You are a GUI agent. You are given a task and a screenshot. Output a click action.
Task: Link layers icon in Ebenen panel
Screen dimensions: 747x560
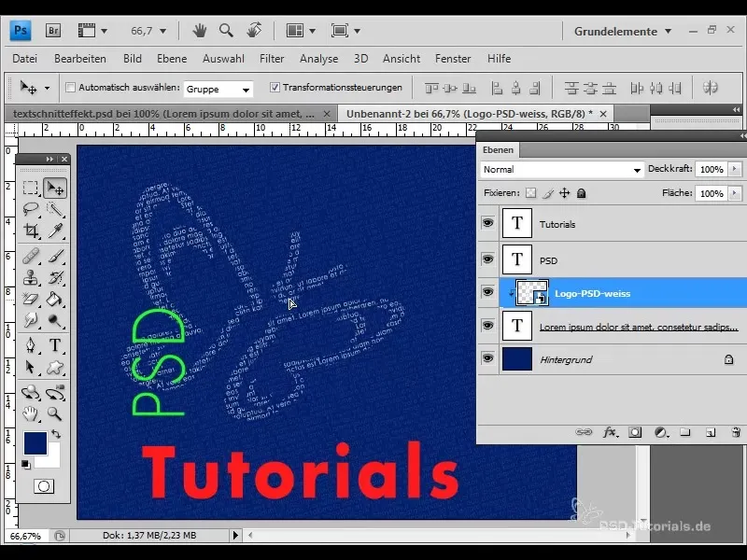pos(584,432)
